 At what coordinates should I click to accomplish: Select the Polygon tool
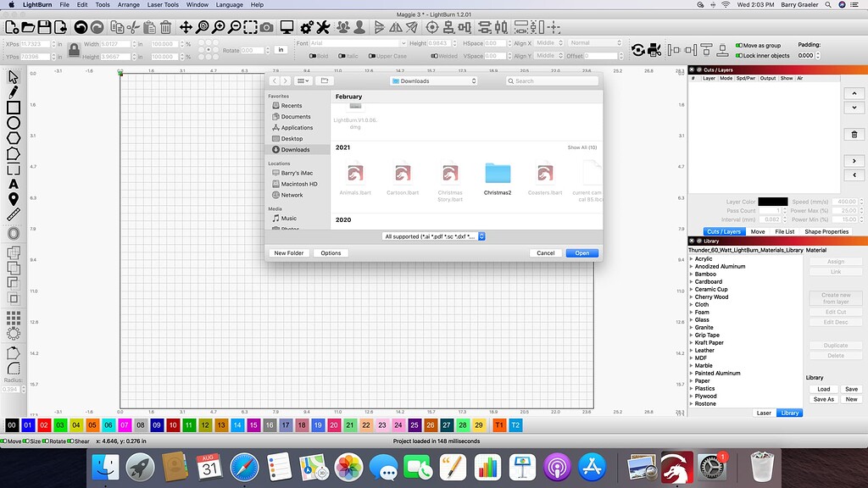14,138
